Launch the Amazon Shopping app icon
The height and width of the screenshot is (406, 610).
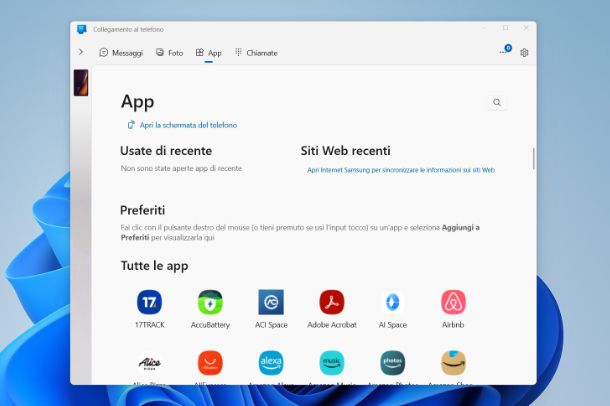[453, 363]
